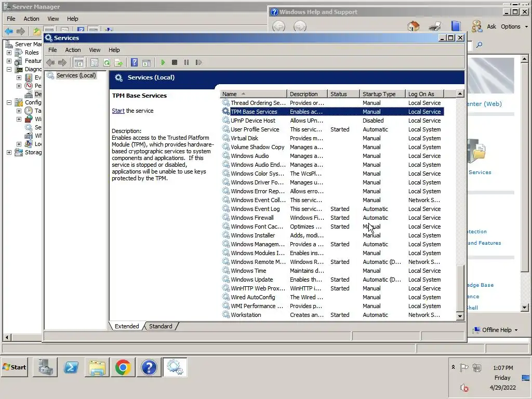Select the Windows Firewall service row
This screenshot has height=399, width=532.
tap(332, 218)
